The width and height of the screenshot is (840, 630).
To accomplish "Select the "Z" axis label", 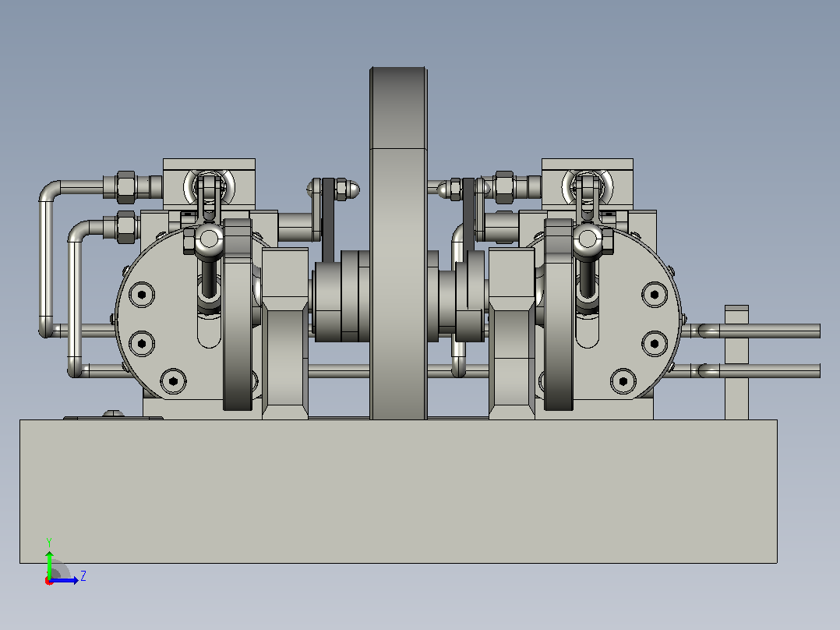I will (x=83, y=576).
